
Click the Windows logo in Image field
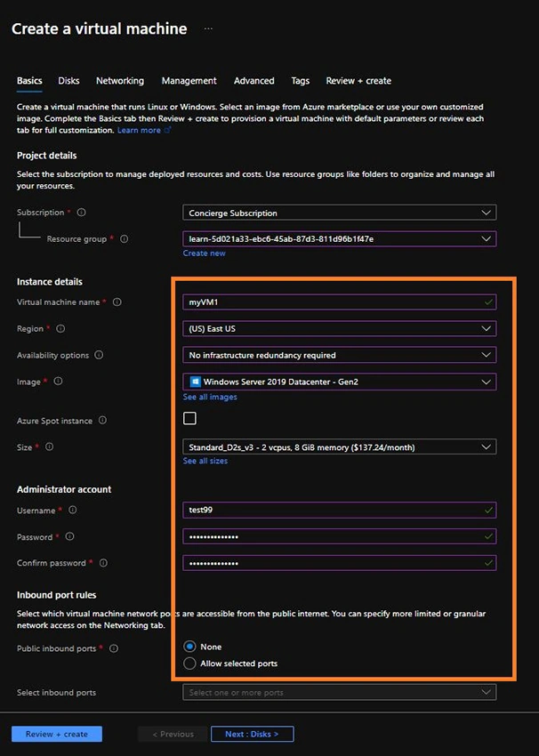[x=196, y=382]
